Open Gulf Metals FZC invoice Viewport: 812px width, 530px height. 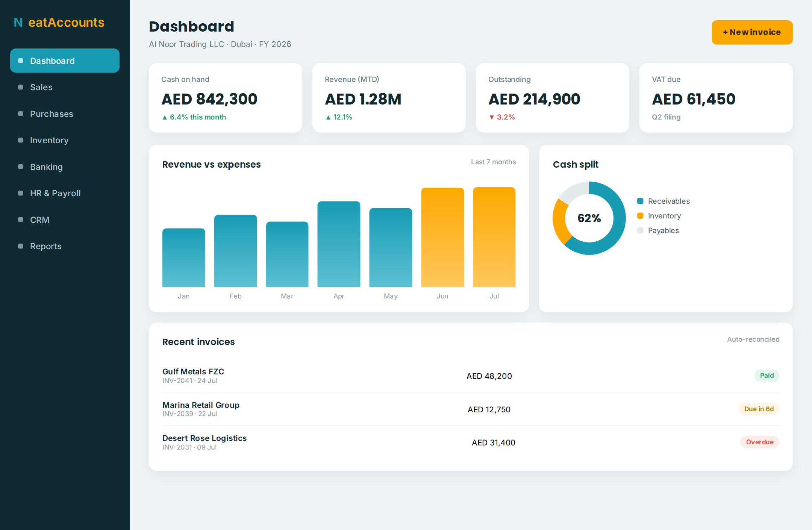pos(471,376)
